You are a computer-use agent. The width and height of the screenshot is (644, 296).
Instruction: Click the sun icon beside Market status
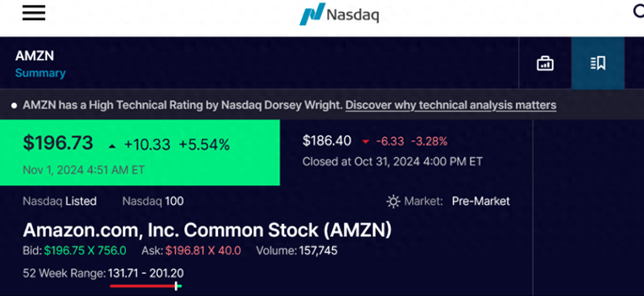[393, 201]
